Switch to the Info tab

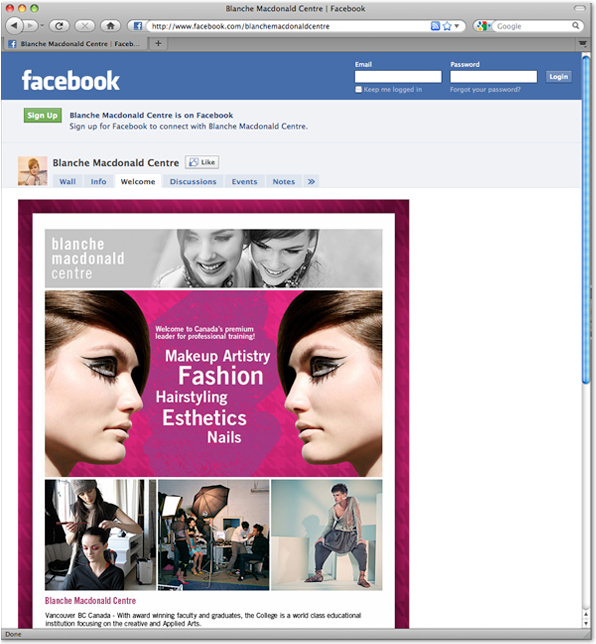[98, 182]
